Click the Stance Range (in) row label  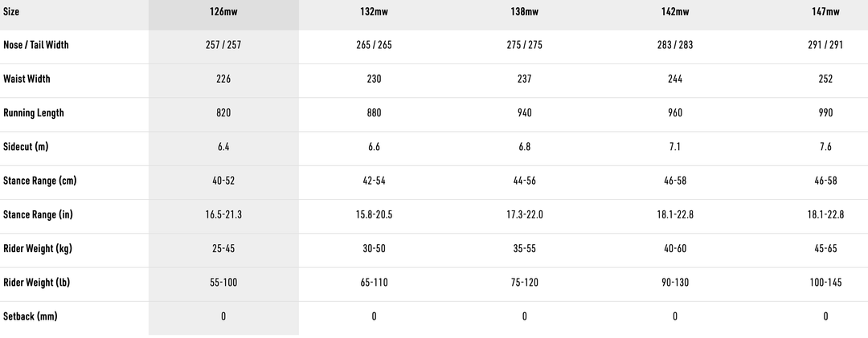39,215
